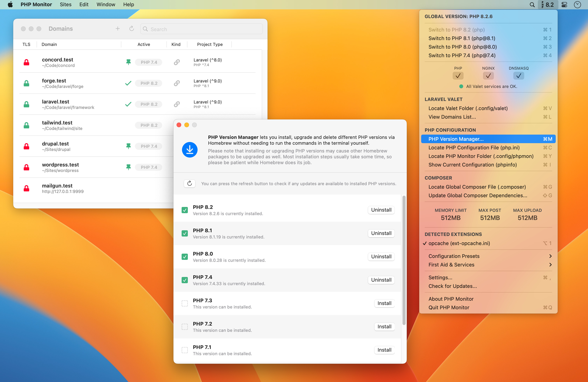The image size is (588, 382).
Task: Choose PHP Version Manager... menu item
Action: (488, 139)
